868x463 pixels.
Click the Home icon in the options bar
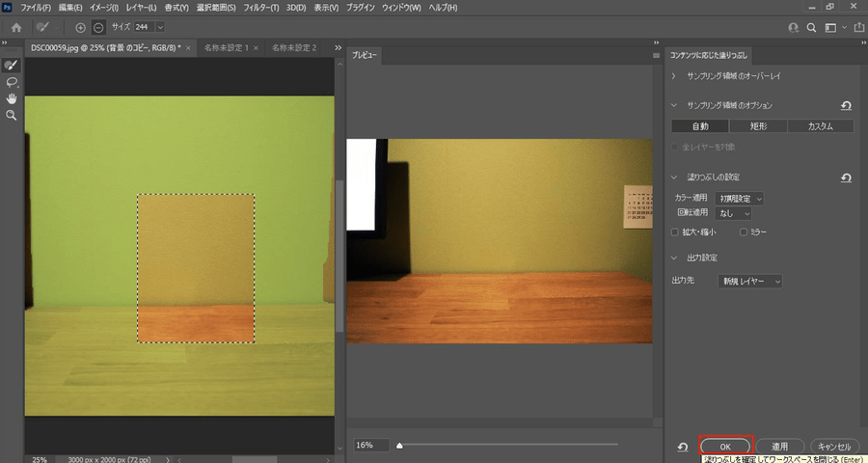pos(15,28)
